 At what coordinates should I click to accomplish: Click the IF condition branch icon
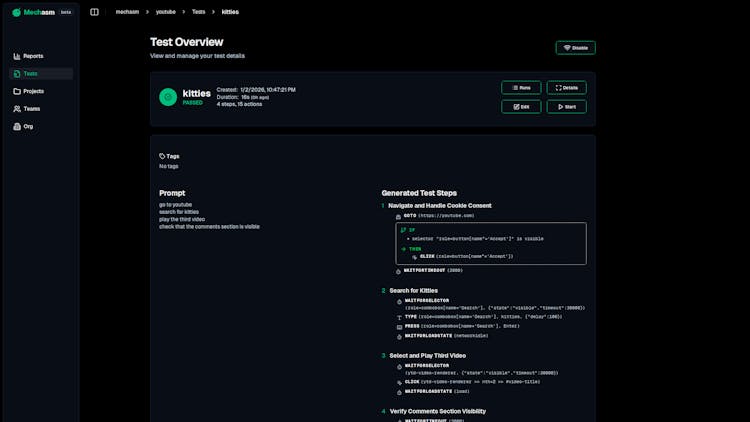click(404, 230)
